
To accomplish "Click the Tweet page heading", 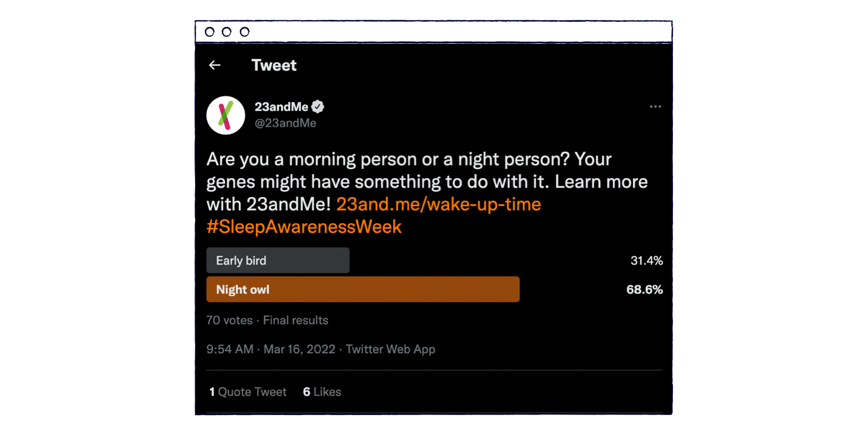I will click(274, 65).
